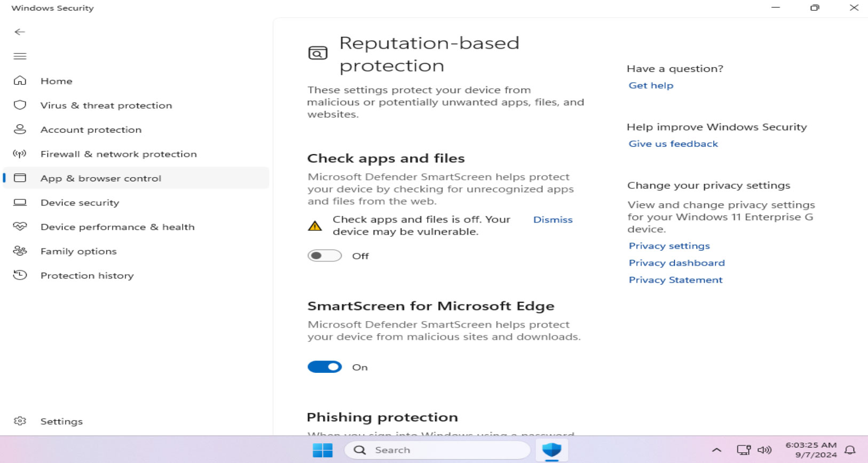
Task: Click the App & browser control window icon
Action: point(20,178)
